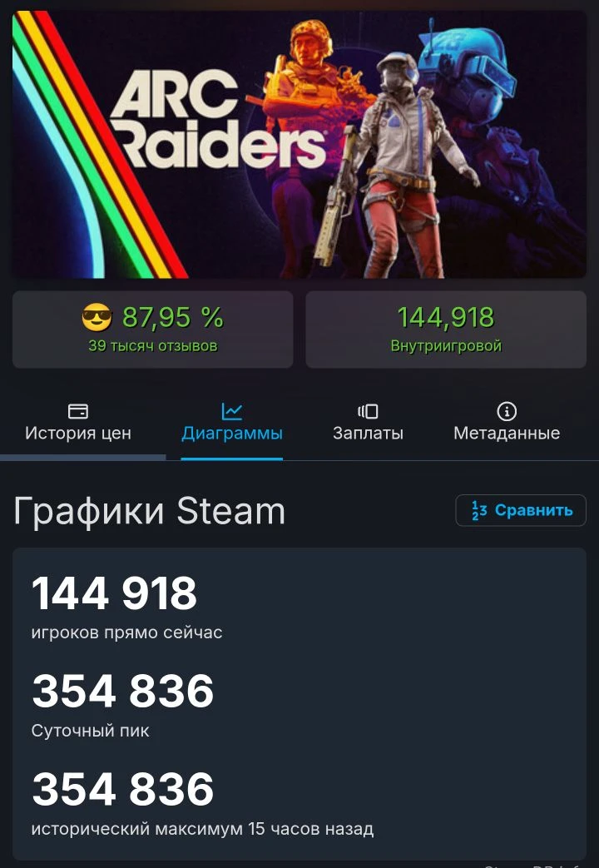Click the line chart icon above Диаграммы
Image resolution: width=599 pixels, height=868 pixels.
point(231,411)
